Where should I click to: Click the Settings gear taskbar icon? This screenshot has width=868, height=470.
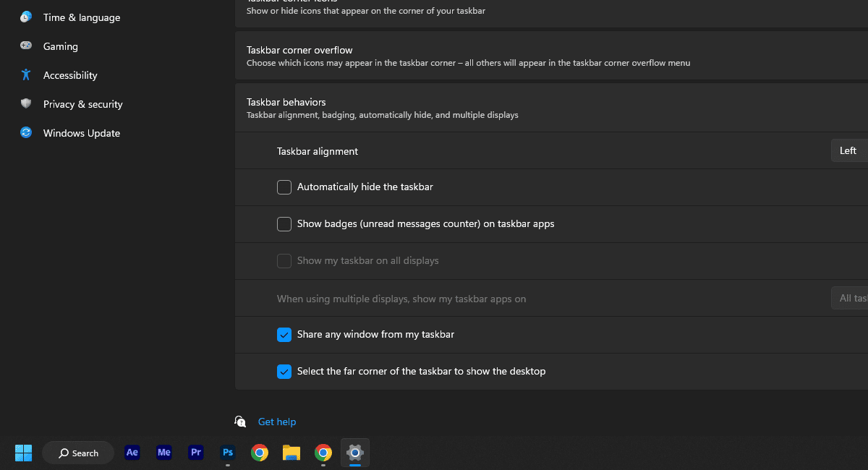click(354, 453)
